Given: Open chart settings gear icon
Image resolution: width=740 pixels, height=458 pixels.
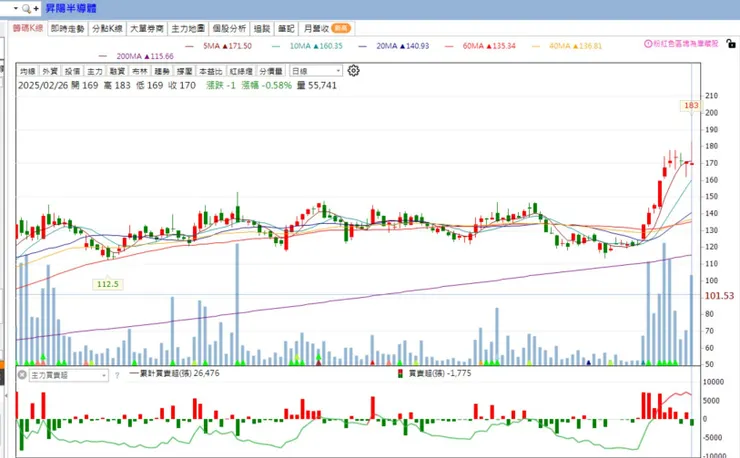Looking at the screenshot, I should (353, 71).
